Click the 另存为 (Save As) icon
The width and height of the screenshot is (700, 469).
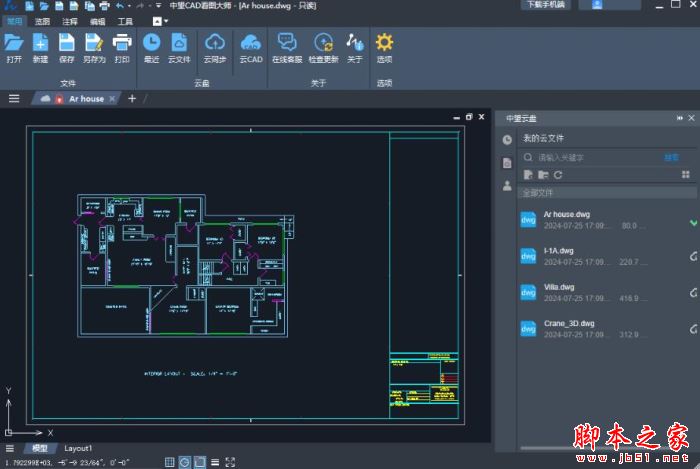coord(94,43)
